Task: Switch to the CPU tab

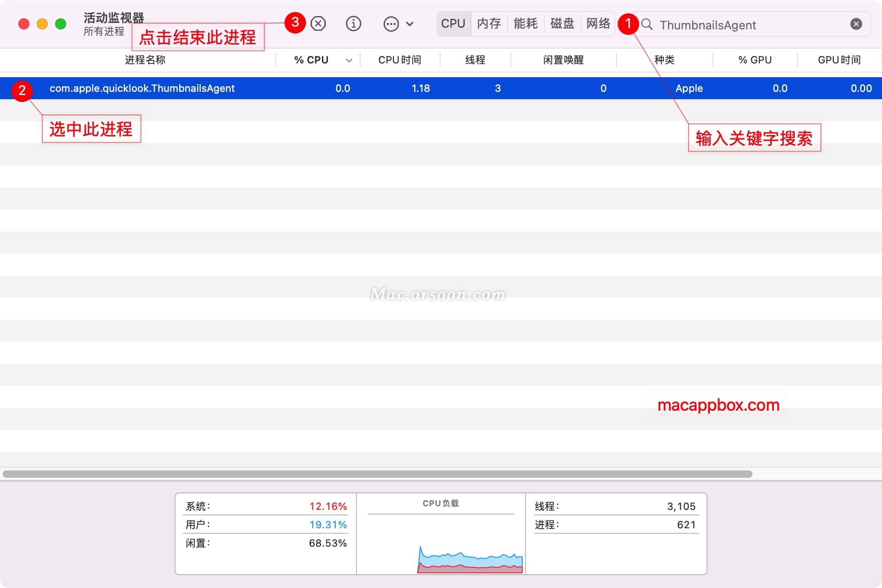Action: click(453, 24)
